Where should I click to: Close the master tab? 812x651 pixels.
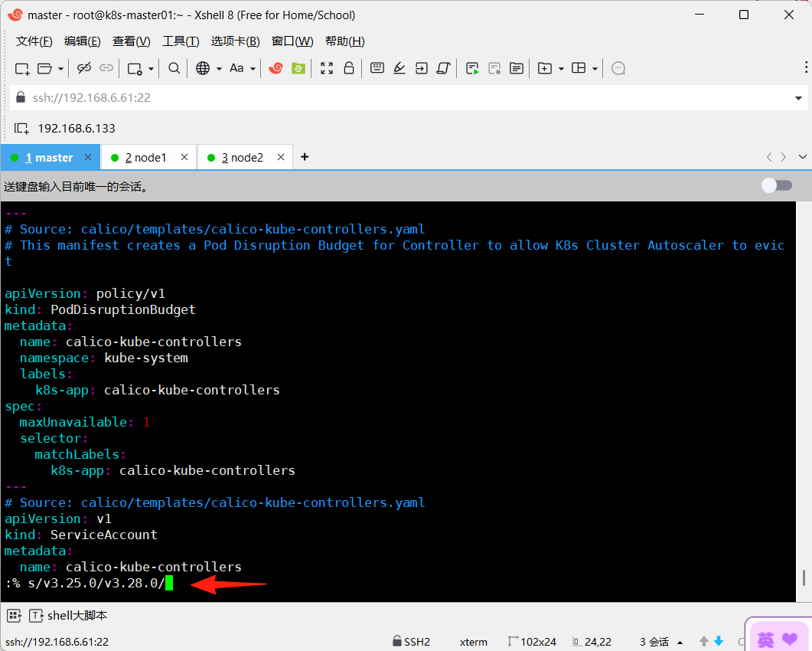[x=88, y=157]
